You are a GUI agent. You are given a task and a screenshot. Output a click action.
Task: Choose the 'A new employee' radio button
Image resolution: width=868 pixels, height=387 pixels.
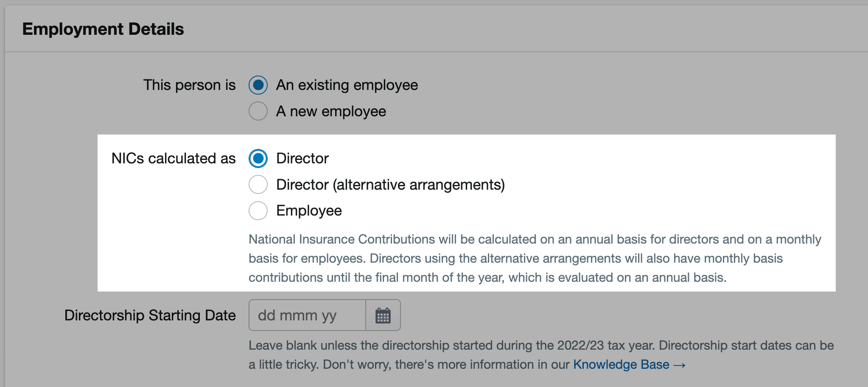(x=258, y=111)
